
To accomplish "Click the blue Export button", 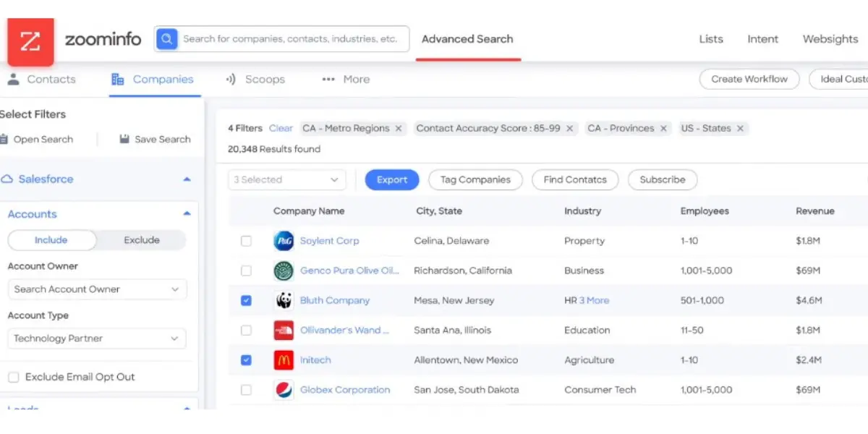I will point(392,180).
